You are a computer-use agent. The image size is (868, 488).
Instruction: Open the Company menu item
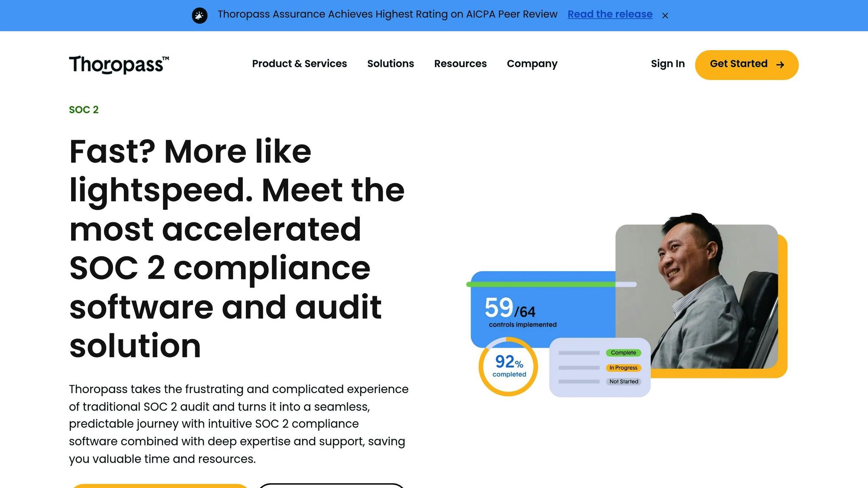point(532,64)
